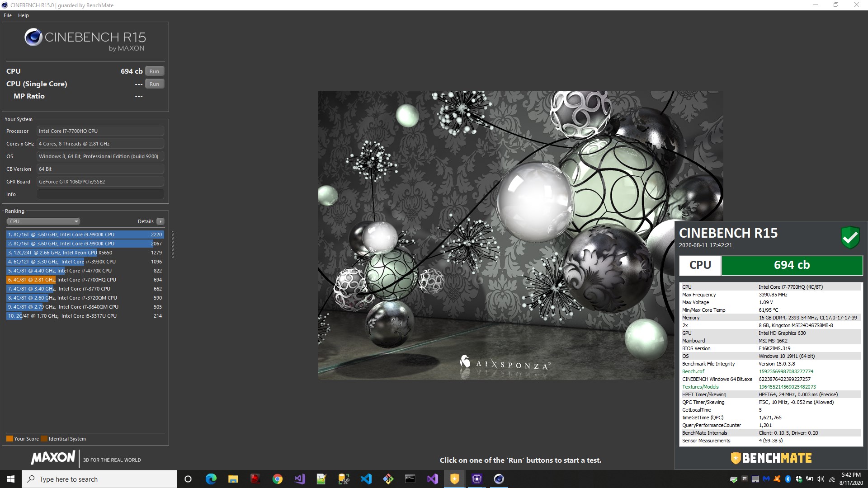
Task: Run the CPU multi-core benchmark
Action: click(x=155, y=71)
